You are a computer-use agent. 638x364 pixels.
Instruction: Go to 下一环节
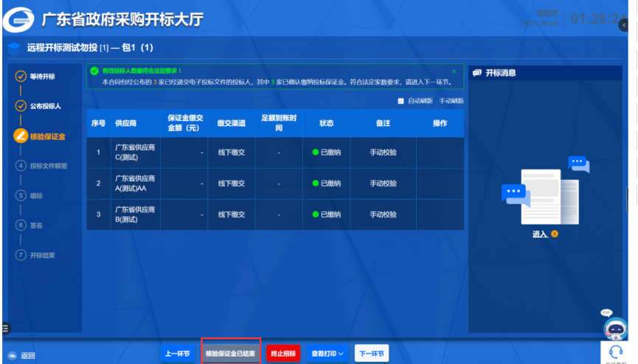[x=371, y=354]
